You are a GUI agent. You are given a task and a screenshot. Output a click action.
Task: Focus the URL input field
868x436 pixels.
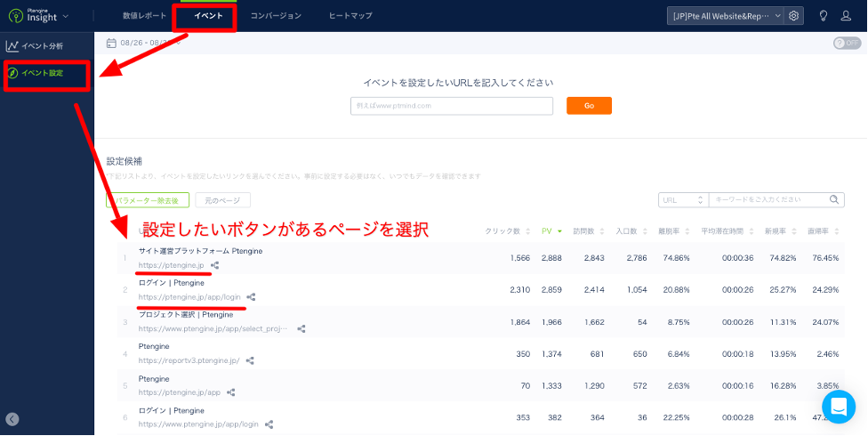point(452,106)
